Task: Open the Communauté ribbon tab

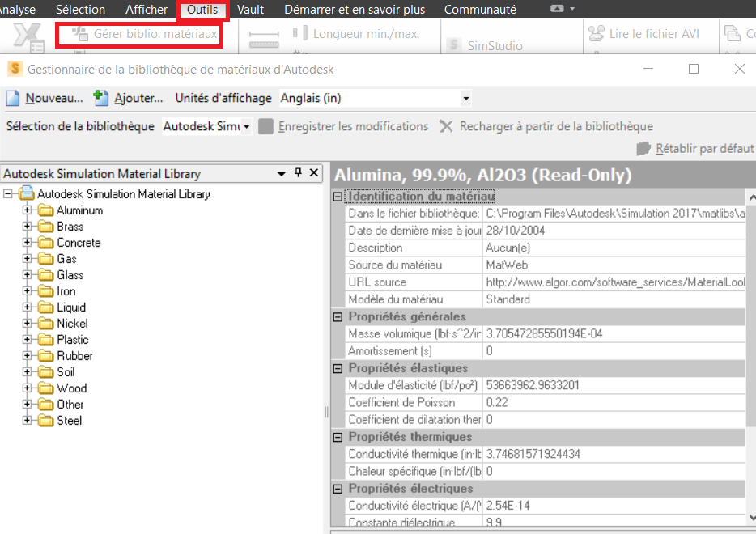Action: click(480, 10)
